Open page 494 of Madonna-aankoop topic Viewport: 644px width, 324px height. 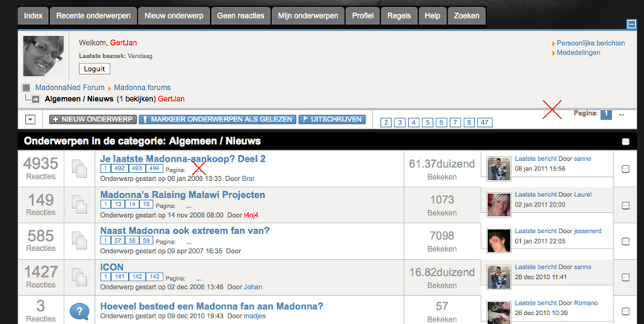click(x=155, y=169)
